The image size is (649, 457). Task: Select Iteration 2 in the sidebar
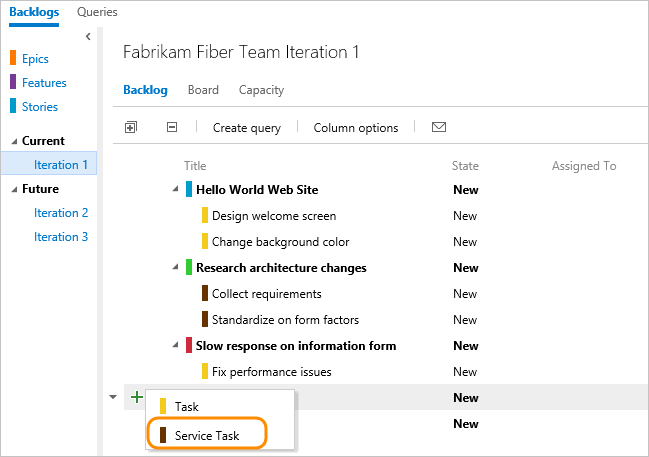[61, 213]
